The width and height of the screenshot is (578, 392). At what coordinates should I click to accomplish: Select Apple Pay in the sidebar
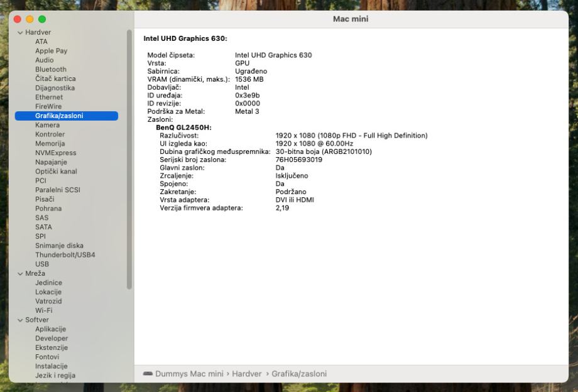(x=52, y=51)
